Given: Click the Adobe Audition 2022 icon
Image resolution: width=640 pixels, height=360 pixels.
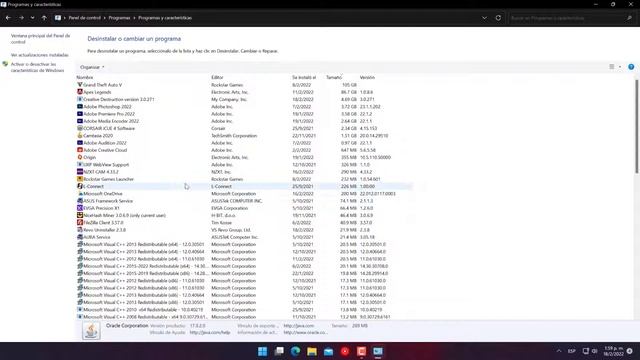Looking at the screenshot, I should [x=80, y=143].
